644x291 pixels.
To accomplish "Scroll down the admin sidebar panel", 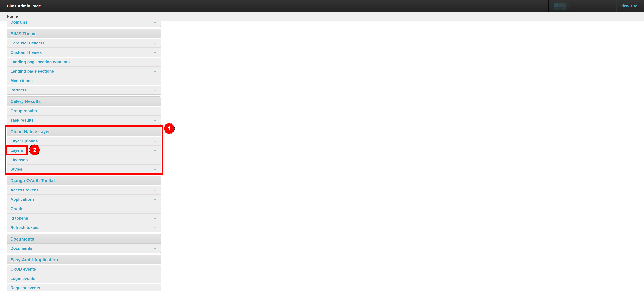I will click(x=16, y=150).
